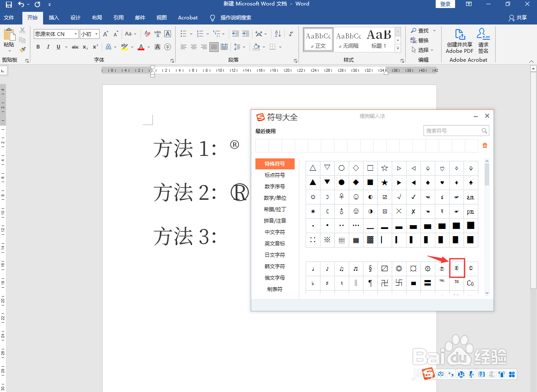The image size is (537, 392).
Task: Apply italic formatting
Action: click(x=48, y=47)
